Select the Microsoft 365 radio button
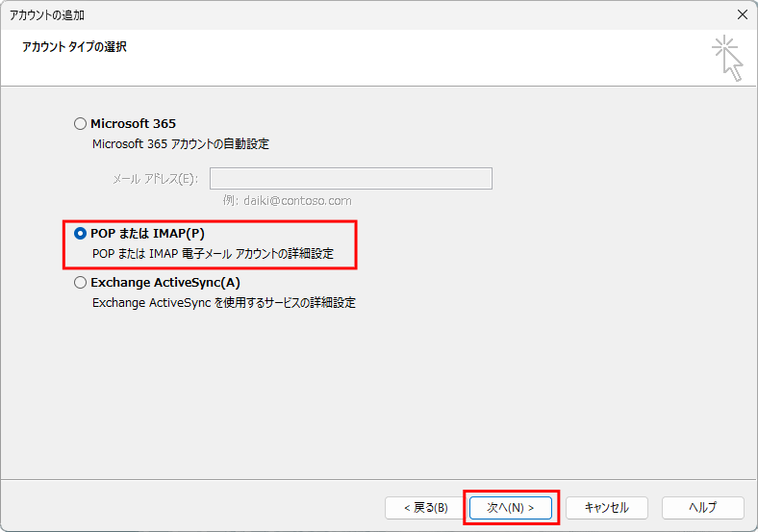Image resolution: width=758 pixels, height=532 pixels. click(x=80, y=124)
